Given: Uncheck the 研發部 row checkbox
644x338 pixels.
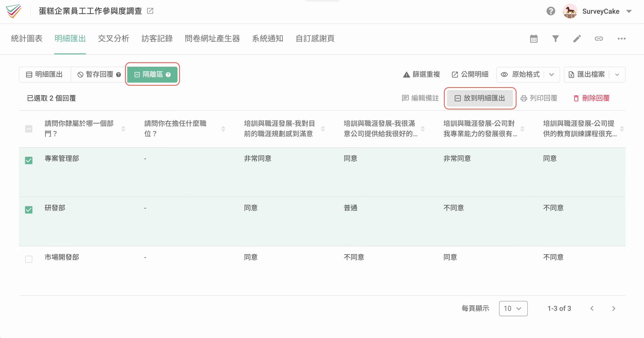Looking at the screenshot, I should pyautogui.click(x=29, y=209).
